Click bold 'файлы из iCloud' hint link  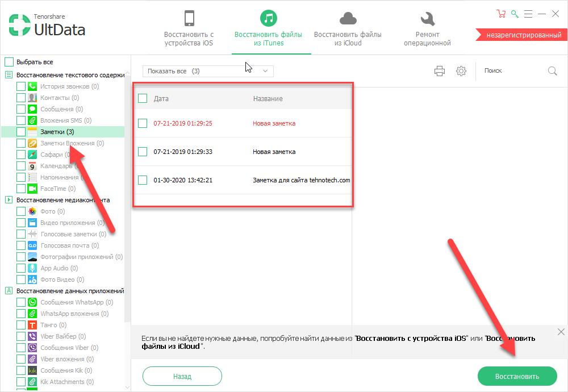[x=171, y=347]
